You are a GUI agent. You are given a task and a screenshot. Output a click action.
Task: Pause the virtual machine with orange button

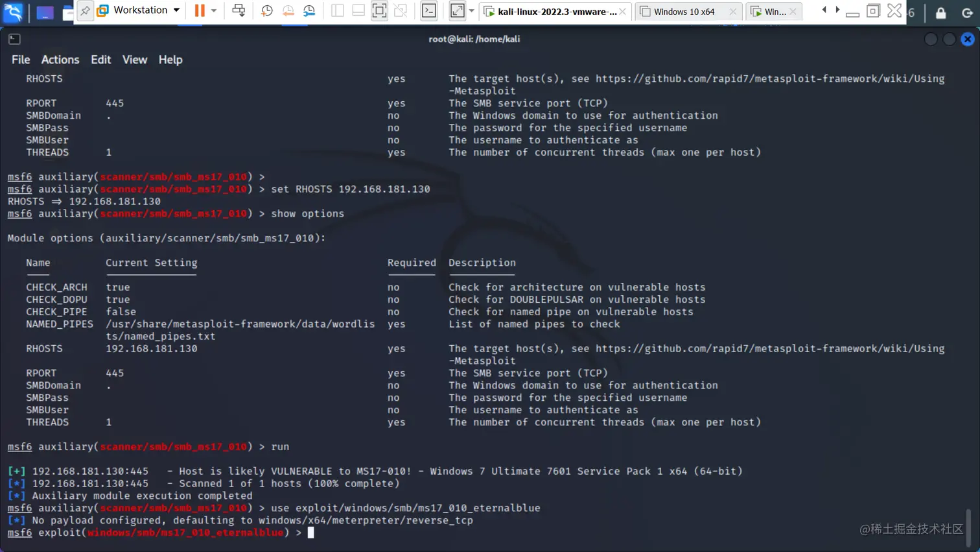200,10
